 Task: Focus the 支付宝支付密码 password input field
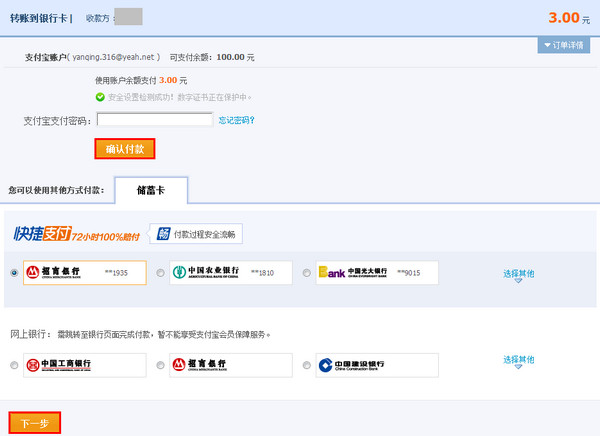pos(155,121)
